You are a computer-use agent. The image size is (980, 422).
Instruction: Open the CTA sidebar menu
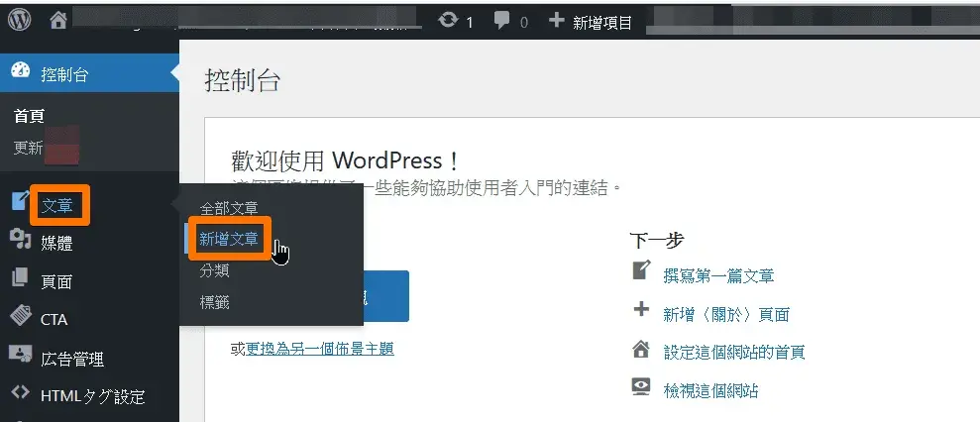coord(54,319)
